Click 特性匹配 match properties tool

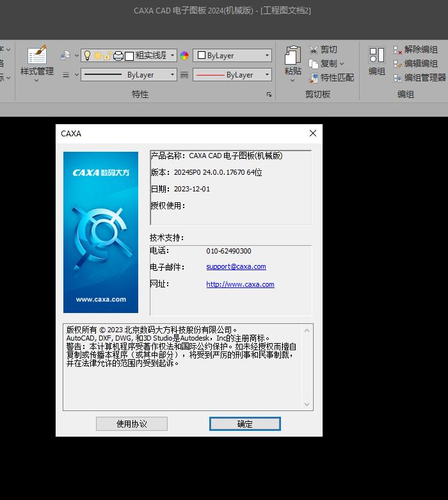(x=332, y=77)
